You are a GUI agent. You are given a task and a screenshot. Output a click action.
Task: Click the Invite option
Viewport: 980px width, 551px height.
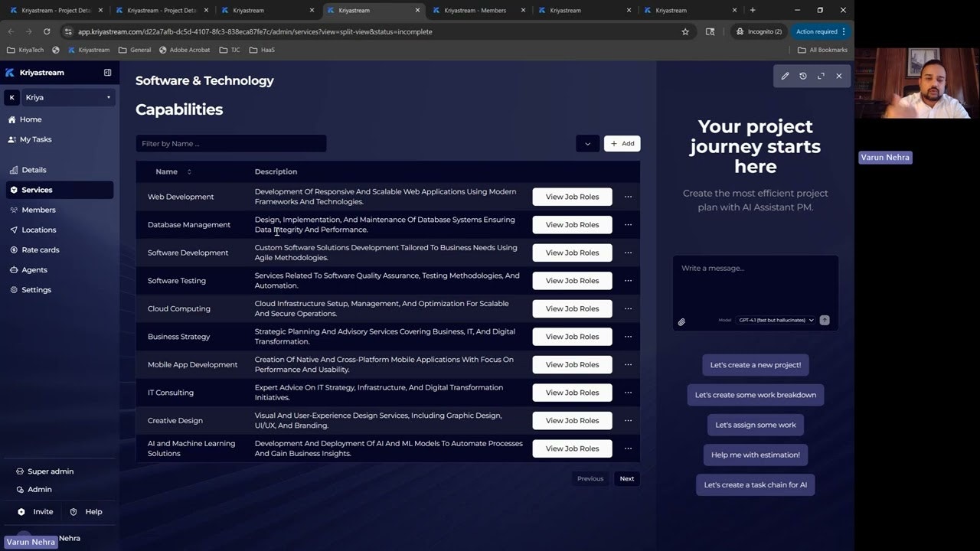(x=35, y=511)
